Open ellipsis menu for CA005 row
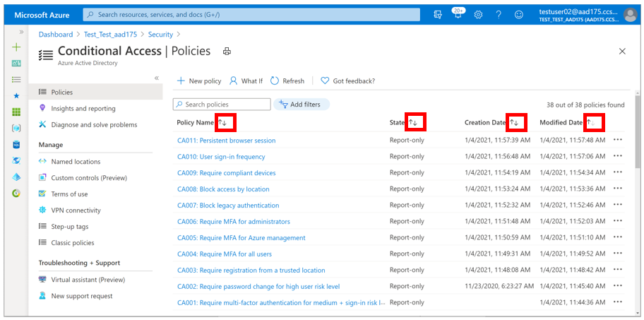644x320 pixels. click(x=617, y=237)
